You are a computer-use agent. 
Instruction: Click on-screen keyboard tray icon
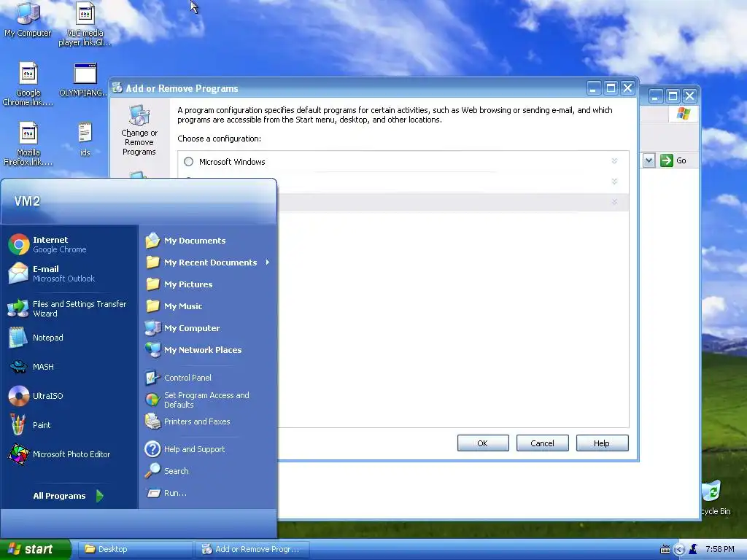tap(665, 550)
